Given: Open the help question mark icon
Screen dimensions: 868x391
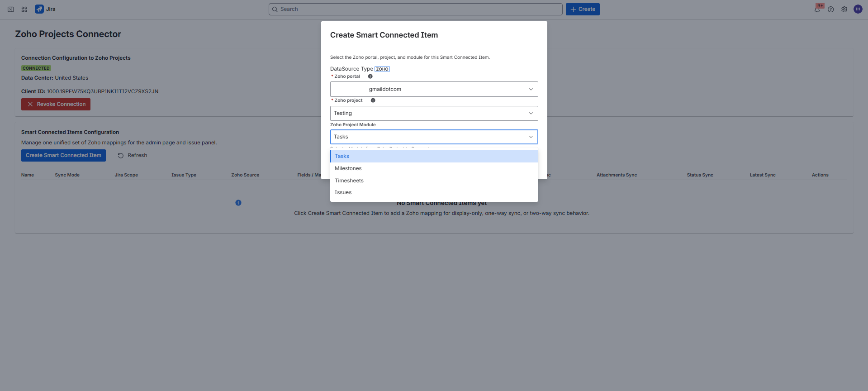Looking at the screenshot, I should tap(831, 9).
